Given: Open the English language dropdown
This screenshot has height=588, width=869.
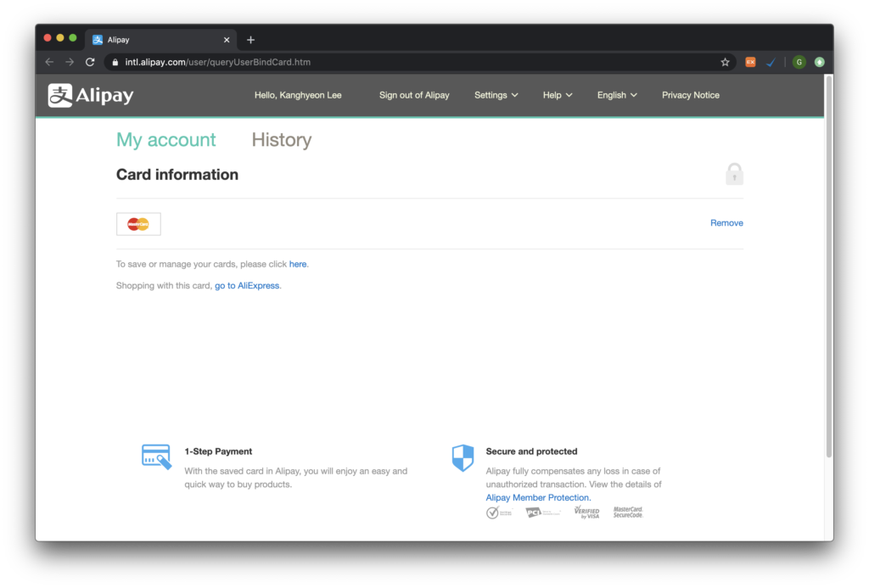Looking at the screenshot, I should [617, 95].
